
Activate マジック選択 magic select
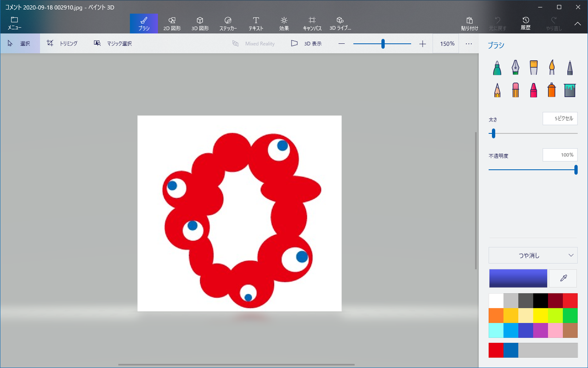113,44
